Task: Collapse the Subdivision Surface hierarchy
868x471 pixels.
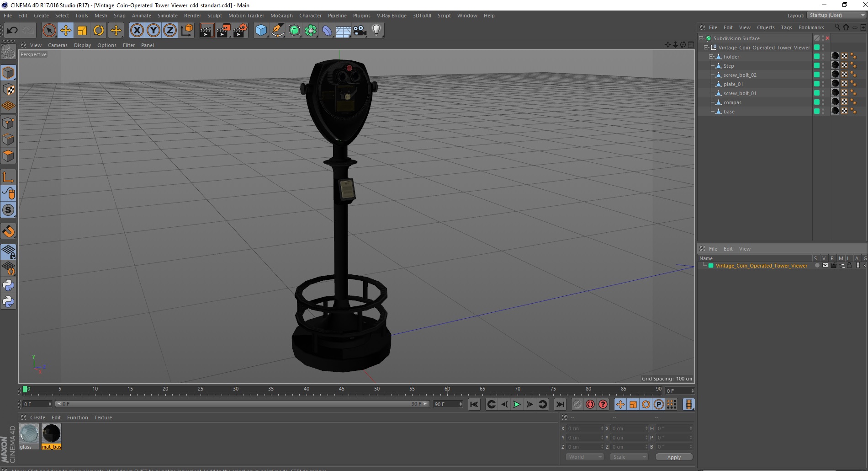Action: [701, 38]
